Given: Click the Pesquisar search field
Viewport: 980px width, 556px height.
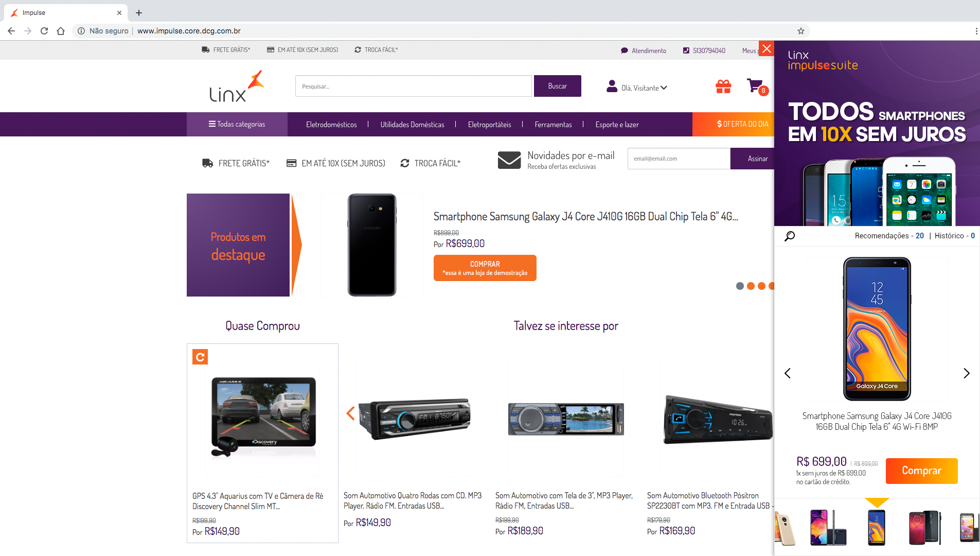Looking at the screenshot, I should point(414,86).
